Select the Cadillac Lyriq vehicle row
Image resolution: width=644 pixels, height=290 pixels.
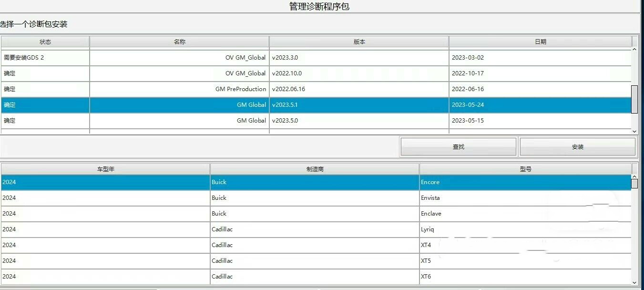(316, 229)
